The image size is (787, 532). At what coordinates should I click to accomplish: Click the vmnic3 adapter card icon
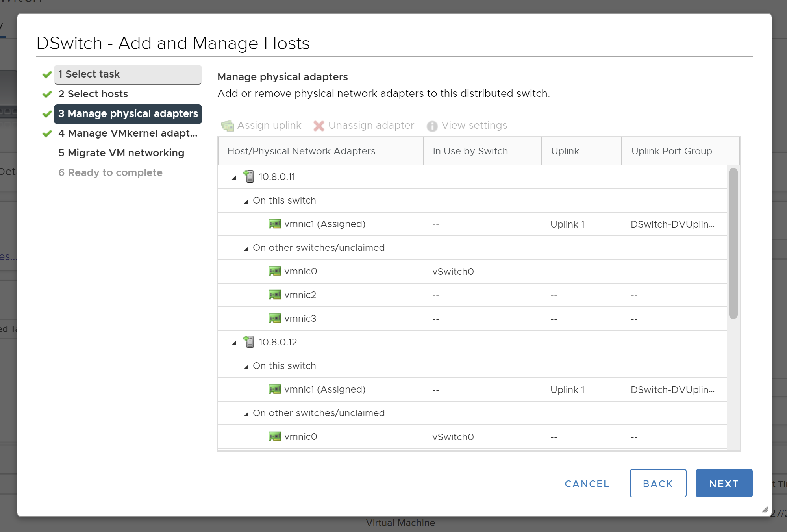click(274, 318)
